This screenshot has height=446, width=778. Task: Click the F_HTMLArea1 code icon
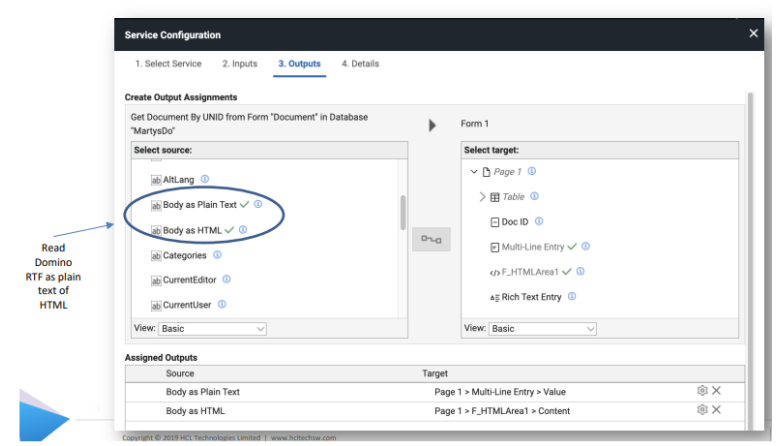point(495,273)
